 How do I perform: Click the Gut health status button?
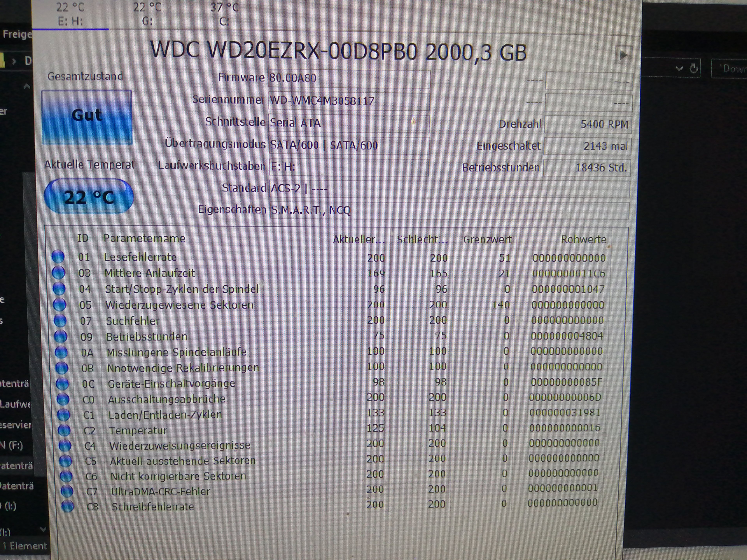[x=87, y=117]
